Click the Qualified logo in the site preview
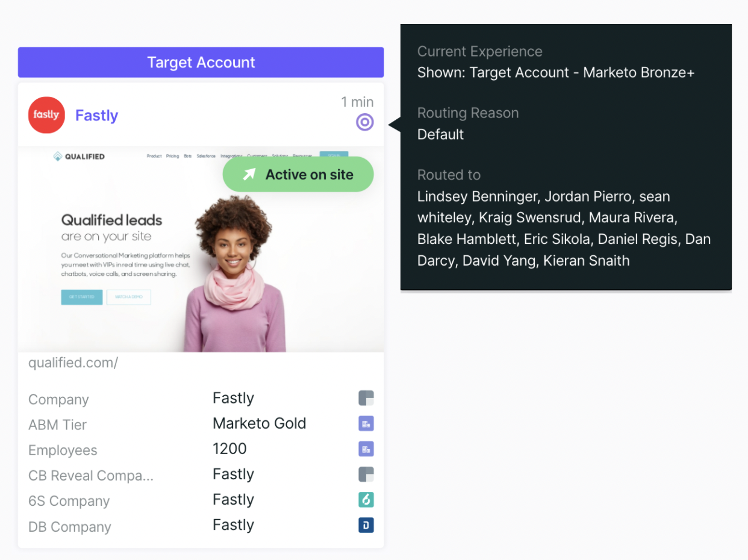Image resolution: width=748 pixels, height=560 pixels. [79, 157]
